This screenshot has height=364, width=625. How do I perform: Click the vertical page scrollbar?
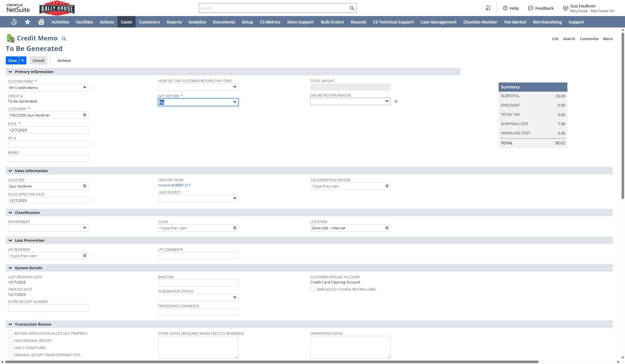coord(623,116)
